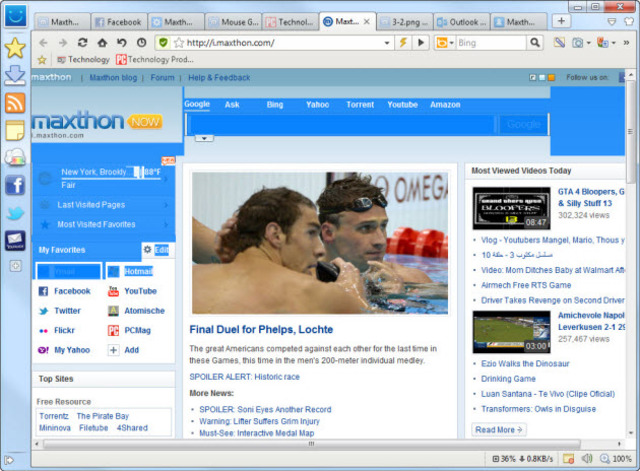Open the 100% zoom level control
Image resolution: width=640 pixels, height=471 pixels.
[x=616, y=459]
